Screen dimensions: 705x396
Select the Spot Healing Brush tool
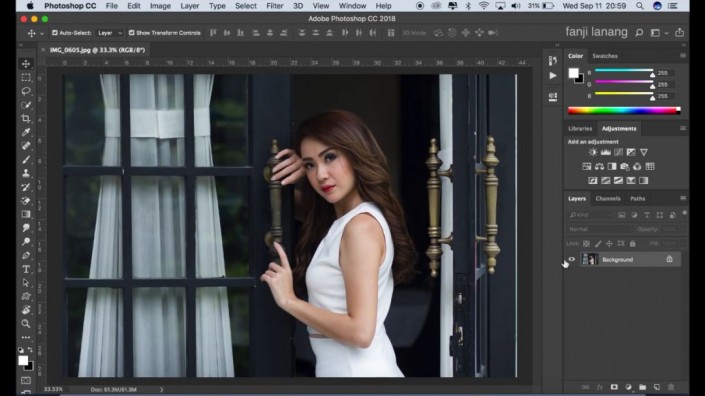point(26,146)
